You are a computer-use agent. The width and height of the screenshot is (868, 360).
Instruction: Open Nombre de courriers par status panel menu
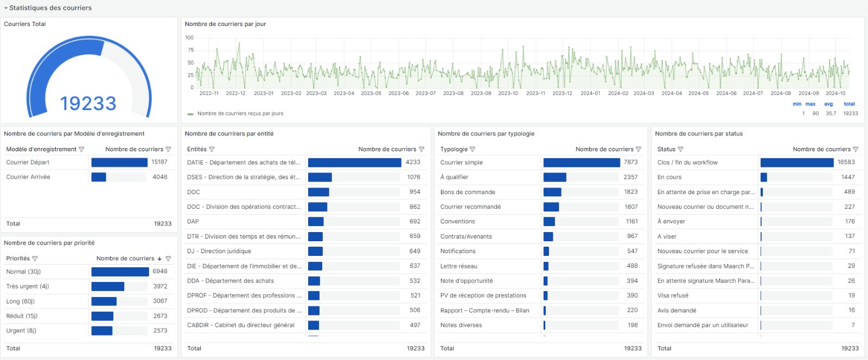coord(699,133)
